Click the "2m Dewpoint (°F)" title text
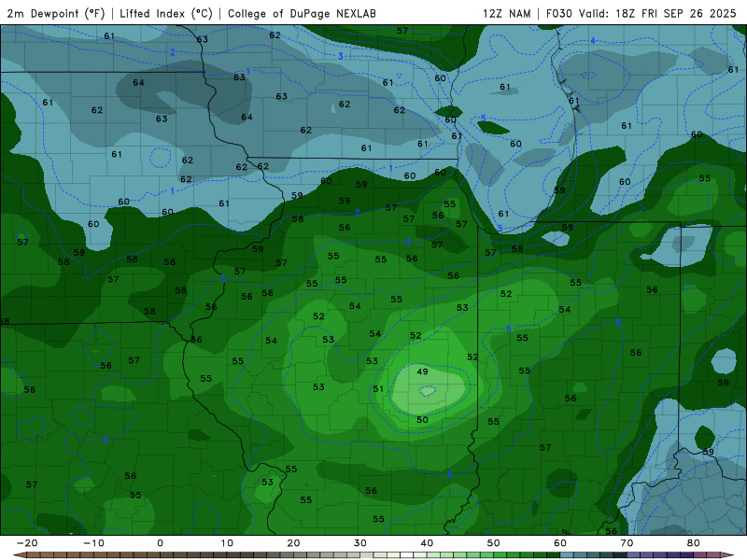The image size is (747, 560). (x=56, y=13)
